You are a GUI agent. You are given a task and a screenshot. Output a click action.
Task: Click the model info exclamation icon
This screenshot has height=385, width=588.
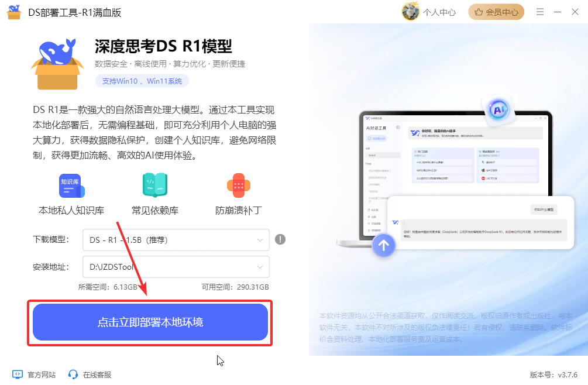(280, 239)
